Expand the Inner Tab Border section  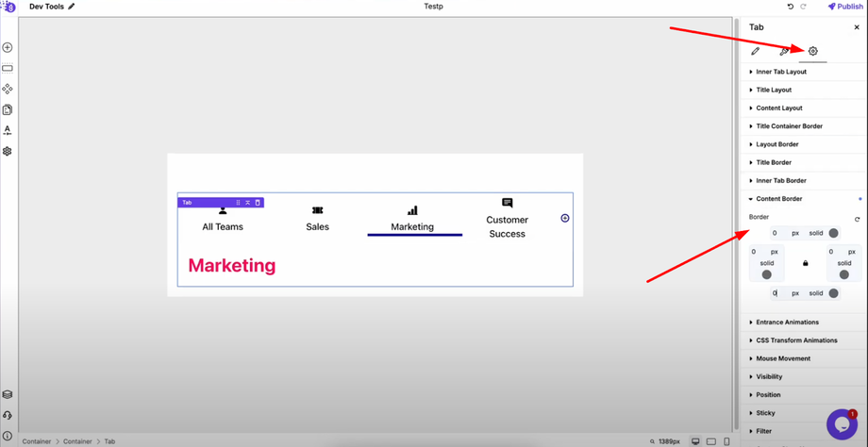click(805, 180)
